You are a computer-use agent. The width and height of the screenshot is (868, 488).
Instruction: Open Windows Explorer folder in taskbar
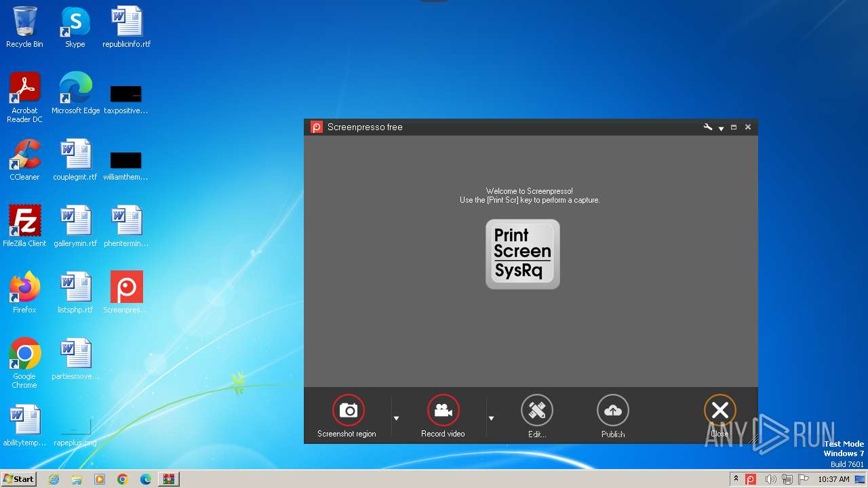77,479
